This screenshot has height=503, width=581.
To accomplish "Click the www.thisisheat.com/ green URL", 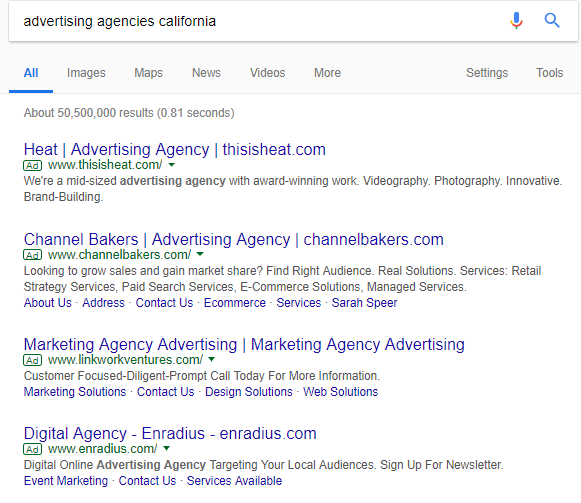I will pos(105,165).
